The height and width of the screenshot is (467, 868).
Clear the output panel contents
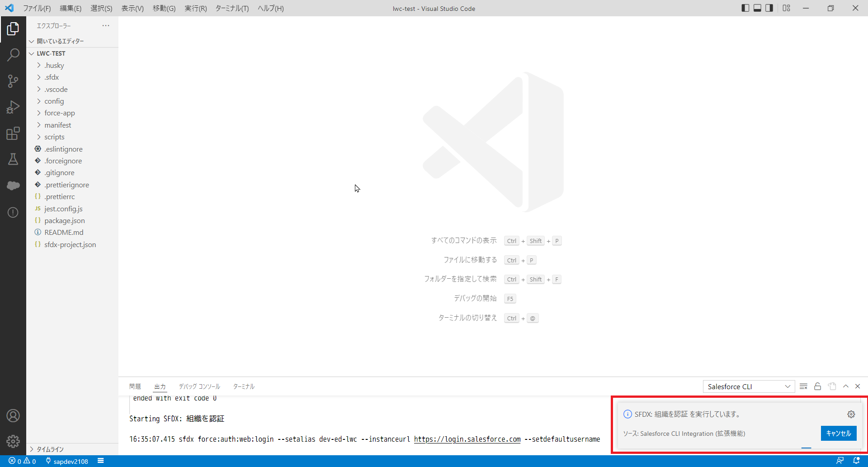(803, 386)
